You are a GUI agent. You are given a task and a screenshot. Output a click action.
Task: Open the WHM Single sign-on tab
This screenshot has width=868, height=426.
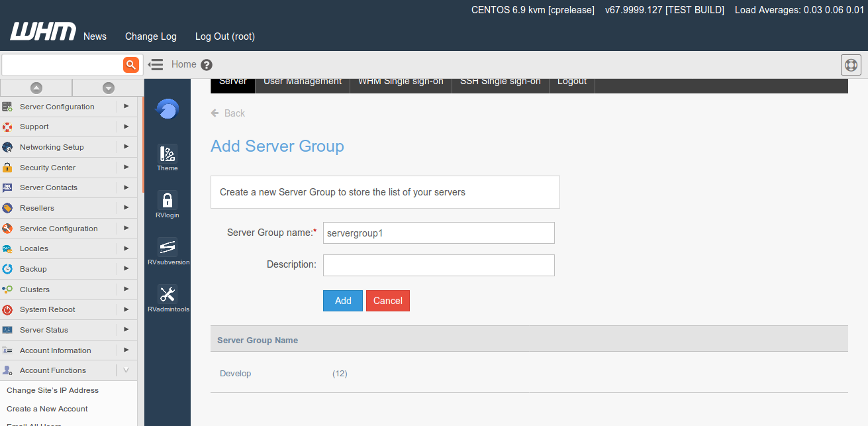pyautogui.click(x=401, y=82)
